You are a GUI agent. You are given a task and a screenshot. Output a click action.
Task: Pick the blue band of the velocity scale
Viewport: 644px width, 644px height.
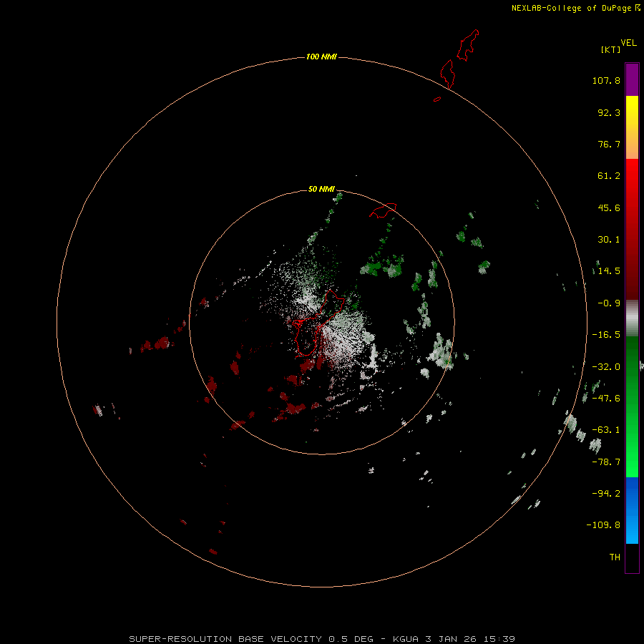632,510
